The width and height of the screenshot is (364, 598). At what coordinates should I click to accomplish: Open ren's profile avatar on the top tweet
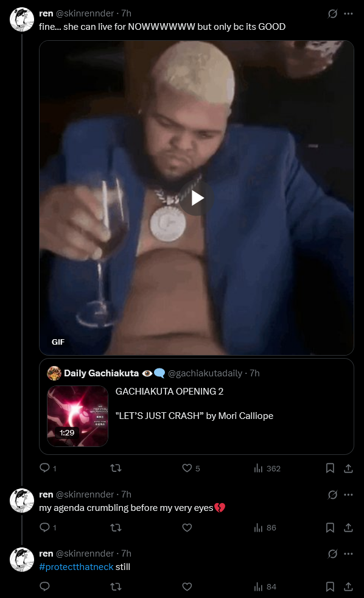[x=22, y=19]
